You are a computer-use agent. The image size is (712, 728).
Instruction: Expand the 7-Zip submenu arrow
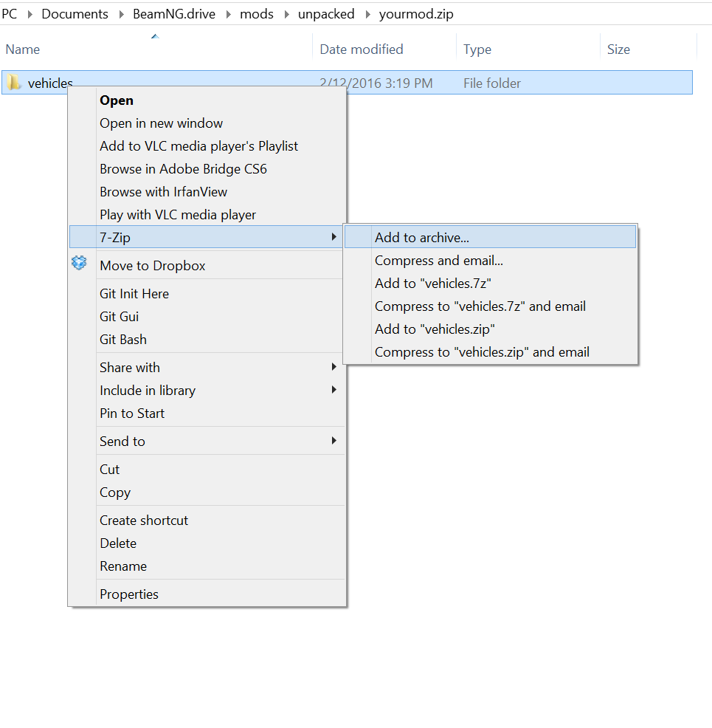click(x=334, y=237)
